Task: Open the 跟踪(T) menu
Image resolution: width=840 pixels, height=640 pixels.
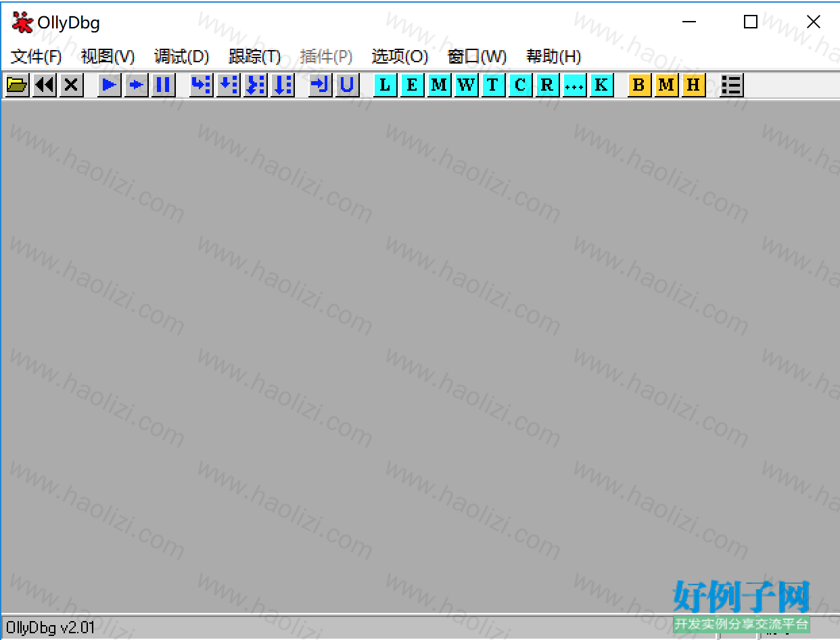Action: coord(255,56)
